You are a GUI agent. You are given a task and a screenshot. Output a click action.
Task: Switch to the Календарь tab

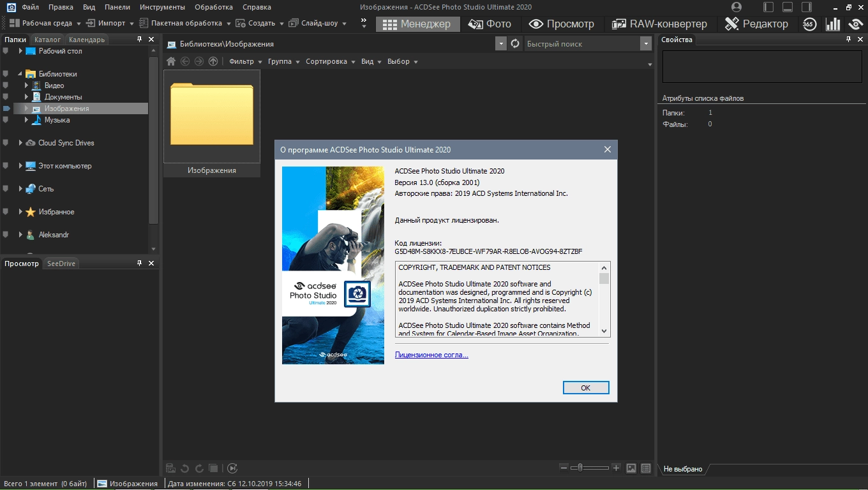[x=87, y=40]
